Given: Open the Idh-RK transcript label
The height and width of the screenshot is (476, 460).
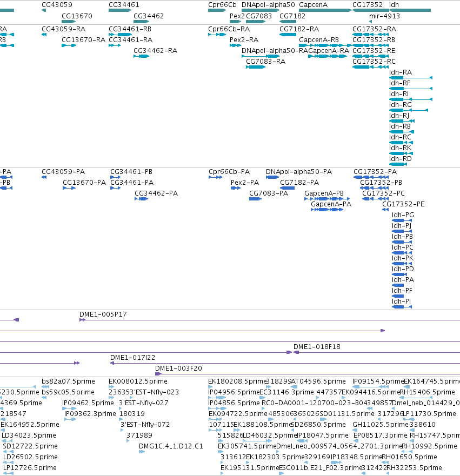Looking at the screenshot, I should tap(400, 148).
